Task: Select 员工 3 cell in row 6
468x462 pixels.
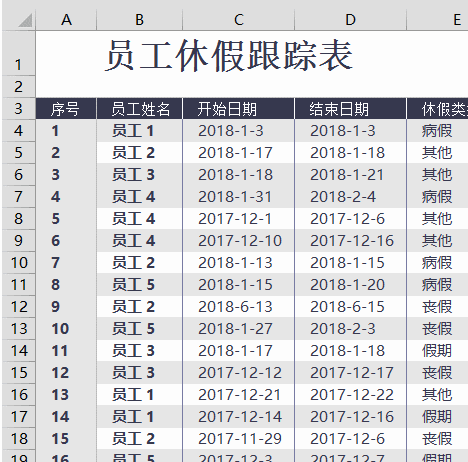Action: coord(139,175)
